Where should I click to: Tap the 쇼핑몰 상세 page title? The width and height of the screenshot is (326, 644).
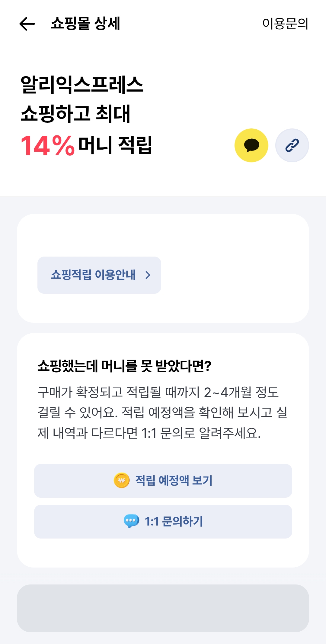tap(85, 23)
